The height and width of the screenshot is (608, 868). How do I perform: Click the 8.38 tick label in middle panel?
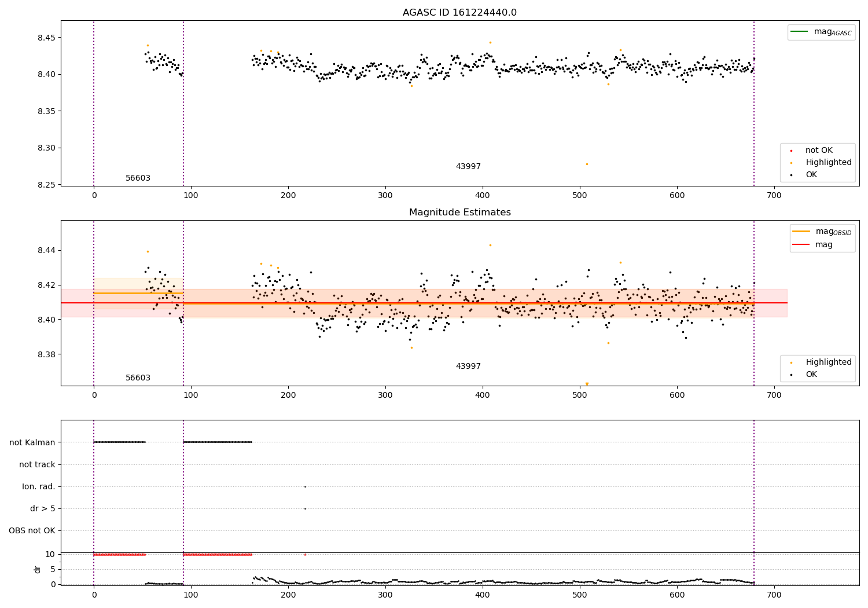46,354
